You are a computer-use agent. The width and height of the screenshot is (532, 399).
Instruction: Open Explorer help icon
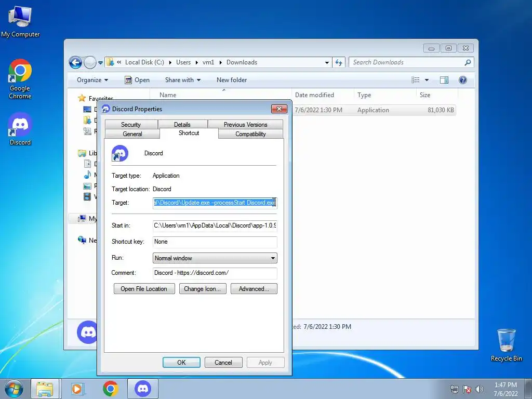[x=463, y=80]
